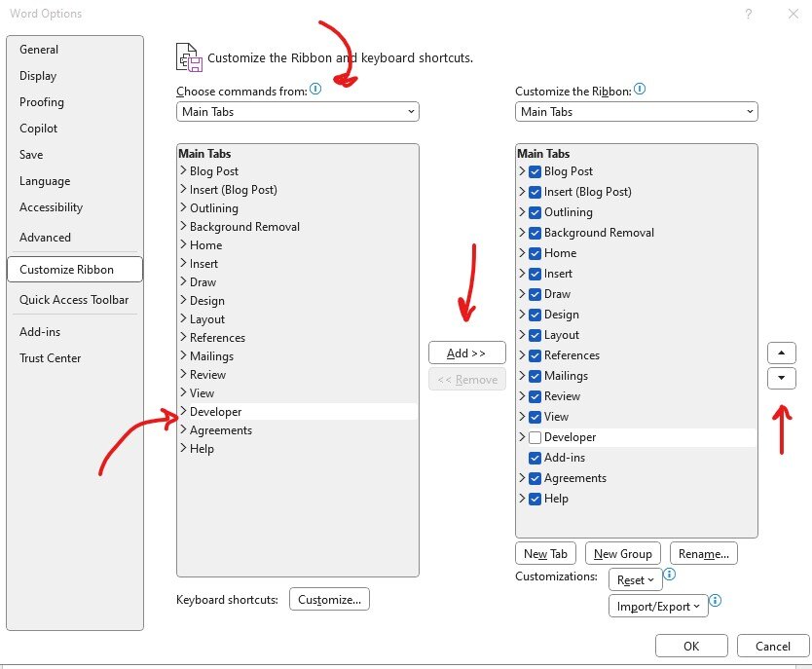Screen dimensions: 812x669
Task: Uncheck the Help tab checkbox
Action: 535,499
